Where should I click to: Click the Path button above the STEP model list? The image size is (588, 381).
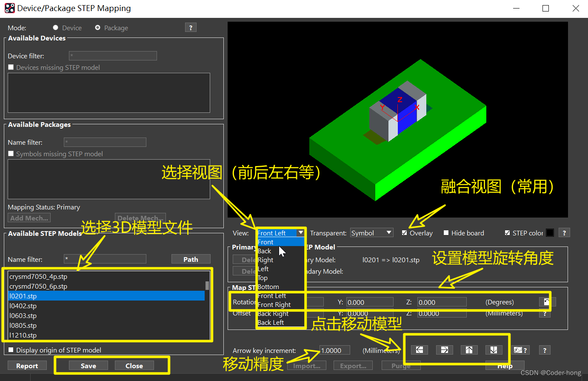pos(191,259)
